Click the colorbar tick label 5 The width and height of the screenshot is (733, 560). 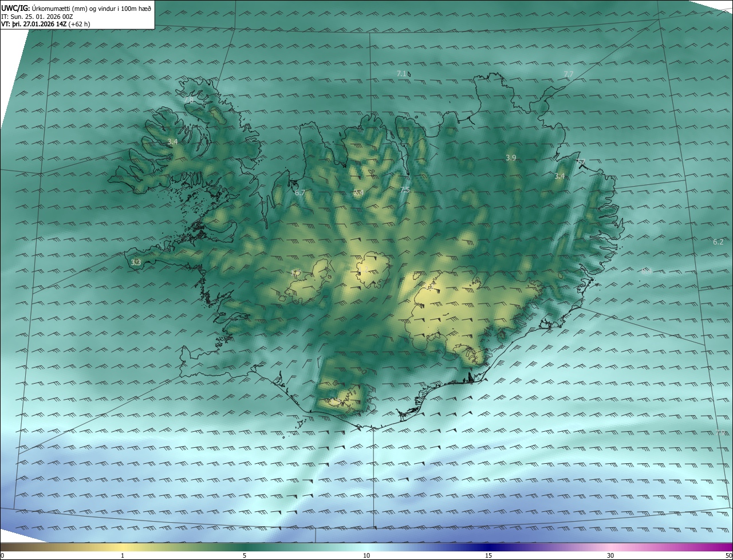(x=245, y=555)
